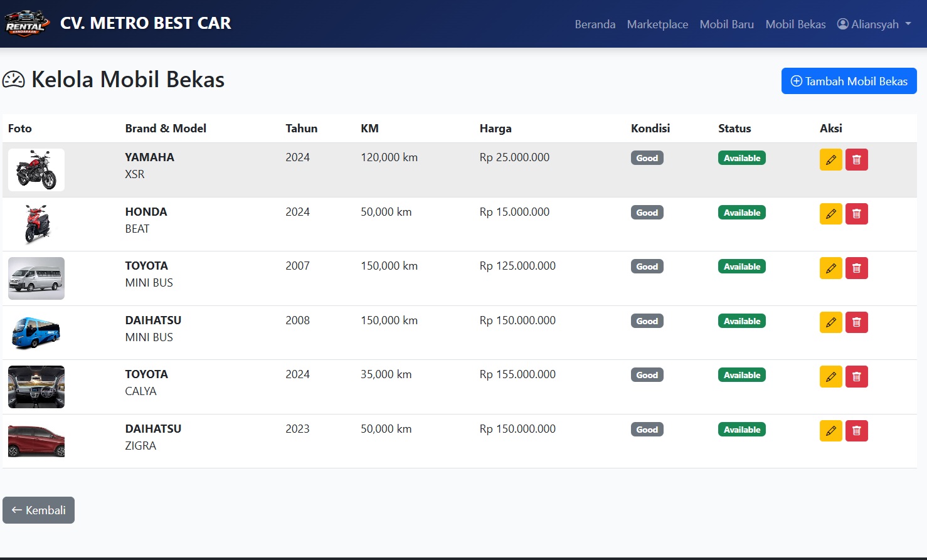Click the Available badge in the Daihatsu ZIGRA row

click(x=742, y=430)
